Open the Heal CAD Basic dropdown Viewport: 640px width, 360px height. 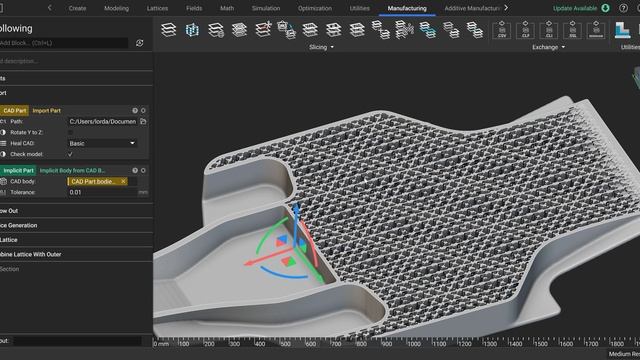tap(102, 143)
